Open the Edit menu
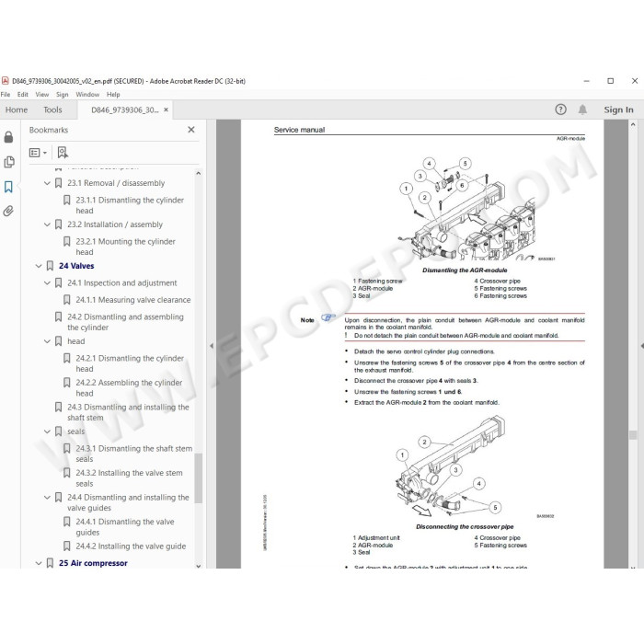 click(x=23, y=95)
